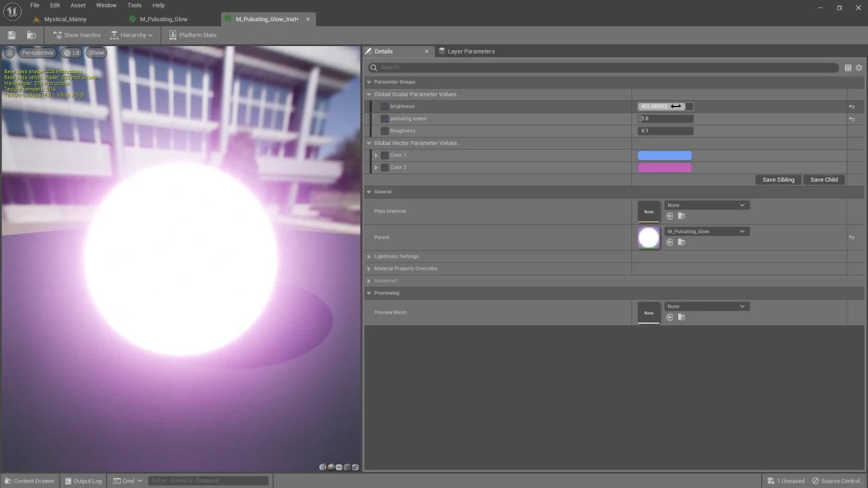Click the Details panel search field
Viewport: 868px width, 488px height.
point(604,68)
